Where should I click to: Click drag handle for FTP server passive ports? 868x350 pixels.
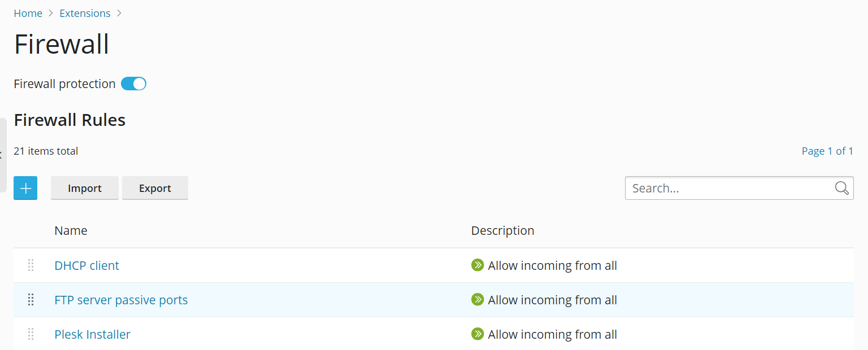[x=31, y=300]
